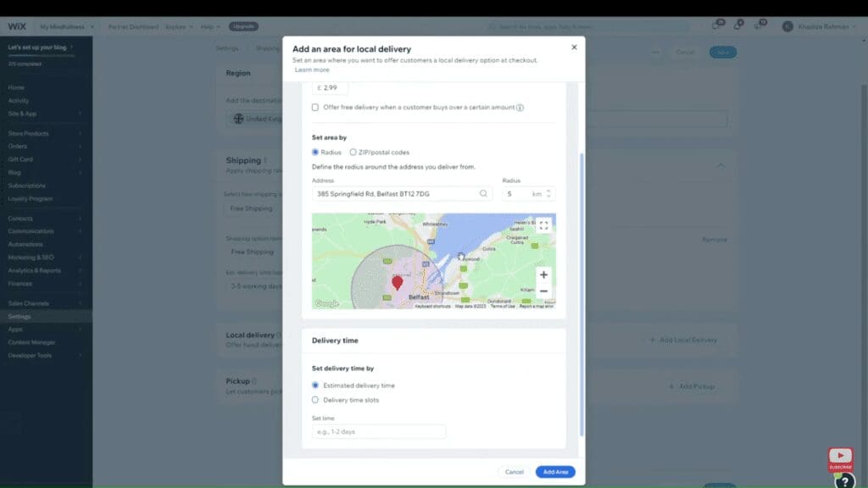Open the inbox chat icon
Image resolution: width=868 pixels, height=488 pixels.
point(717,25)
